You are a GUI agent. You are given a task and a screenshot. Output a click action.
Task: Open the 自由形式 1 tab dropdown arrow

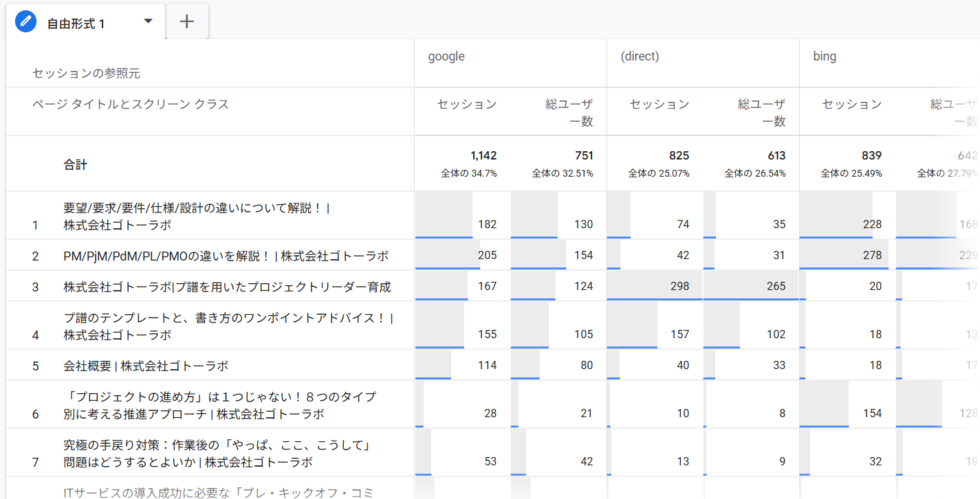(x=148, y=21)
